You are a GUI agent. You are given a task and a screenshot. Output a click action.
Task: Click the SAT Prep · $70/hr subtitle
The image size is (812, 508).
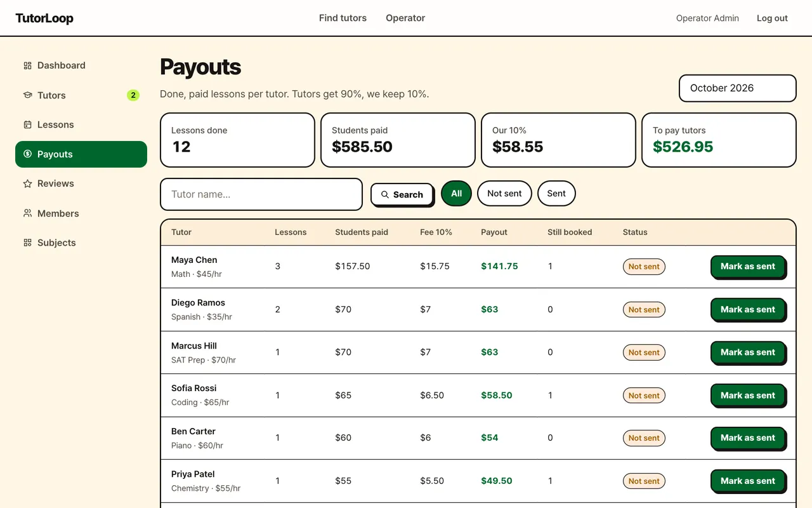click(204, 360)
